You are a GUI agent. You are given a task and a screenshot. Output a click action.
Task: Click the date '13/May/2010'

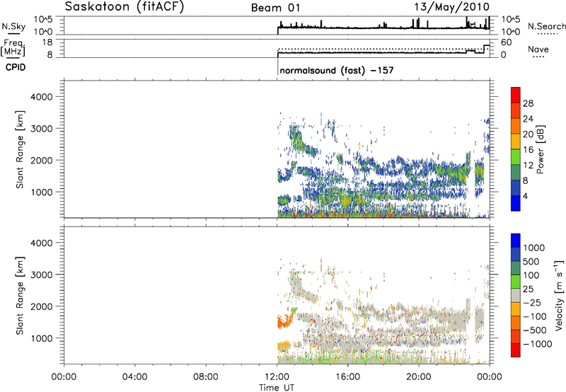tap(451, 7)
